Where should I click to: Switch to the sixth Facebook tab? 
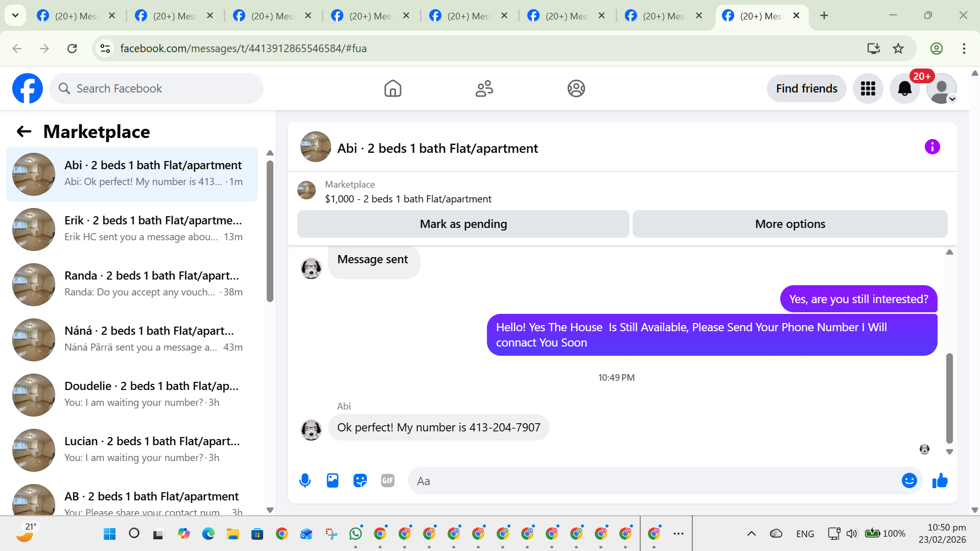[x=566, y=16]
